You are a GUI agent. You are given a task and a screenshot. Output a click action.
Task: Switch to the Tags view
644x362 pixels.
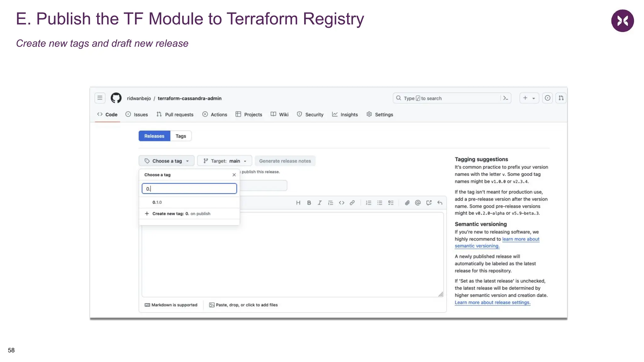(181, 136)
